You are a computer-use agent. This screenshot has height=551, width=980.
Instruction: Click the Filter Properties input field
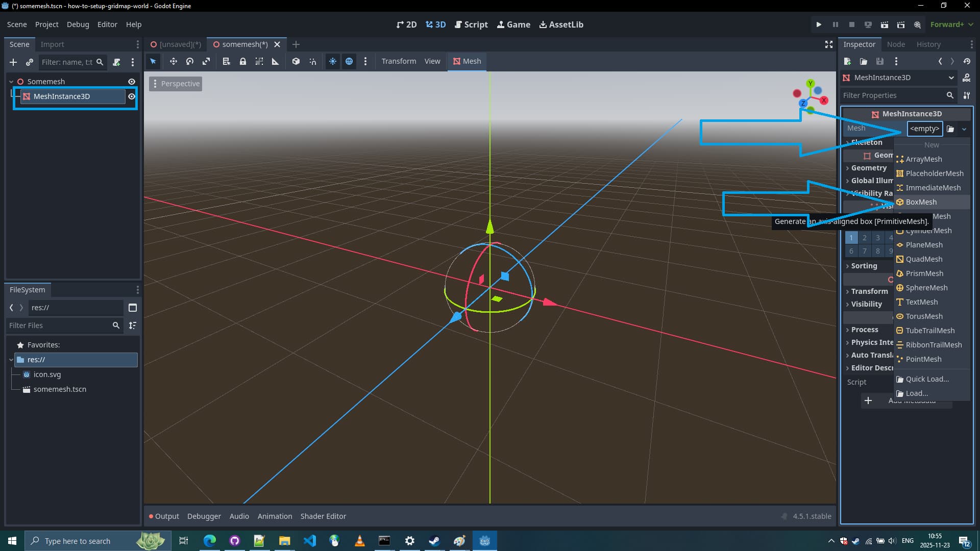[x=892, y=95]
